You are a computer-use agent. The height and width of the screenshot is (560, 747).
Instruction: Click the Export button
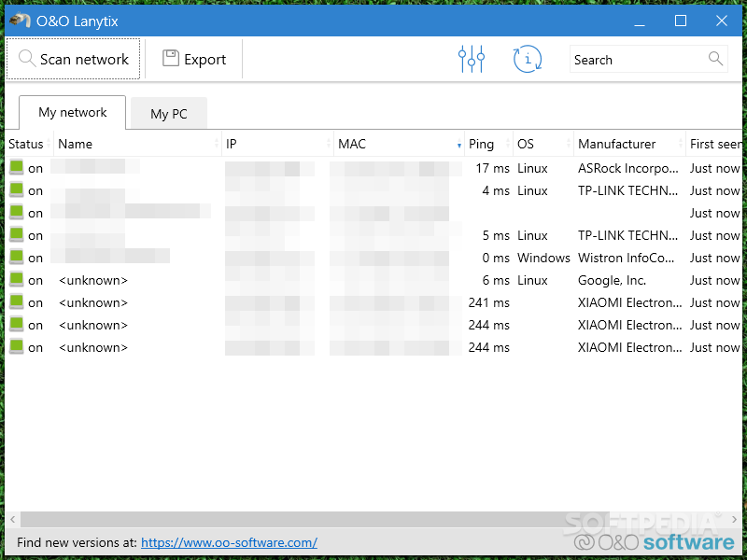tap(194, 59)
